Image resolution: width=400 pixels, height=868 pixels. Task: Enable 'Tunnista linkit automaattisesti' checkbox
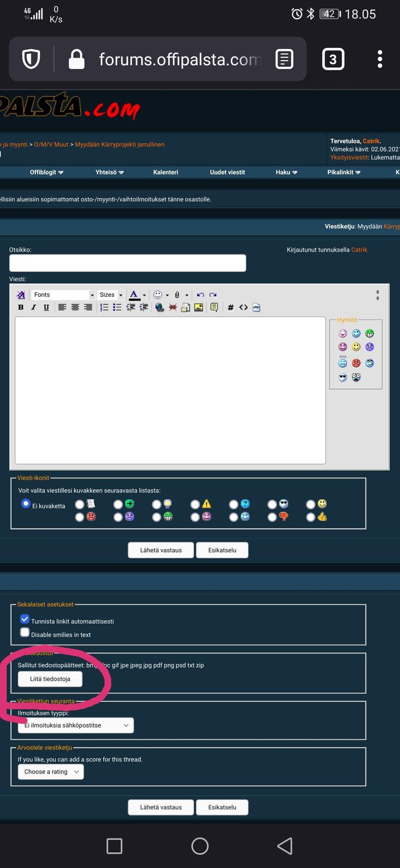(x=24, y=619)
